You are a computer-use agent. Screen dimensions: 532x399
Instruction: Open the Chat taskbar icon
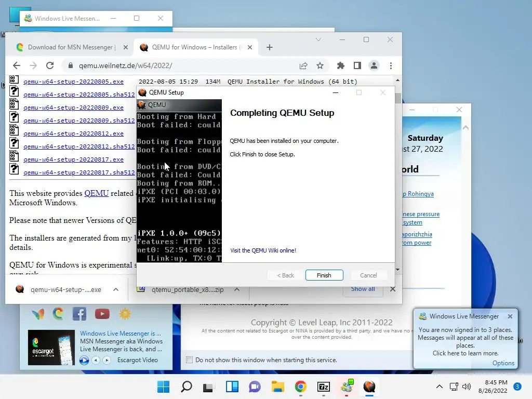coord(255,387)
